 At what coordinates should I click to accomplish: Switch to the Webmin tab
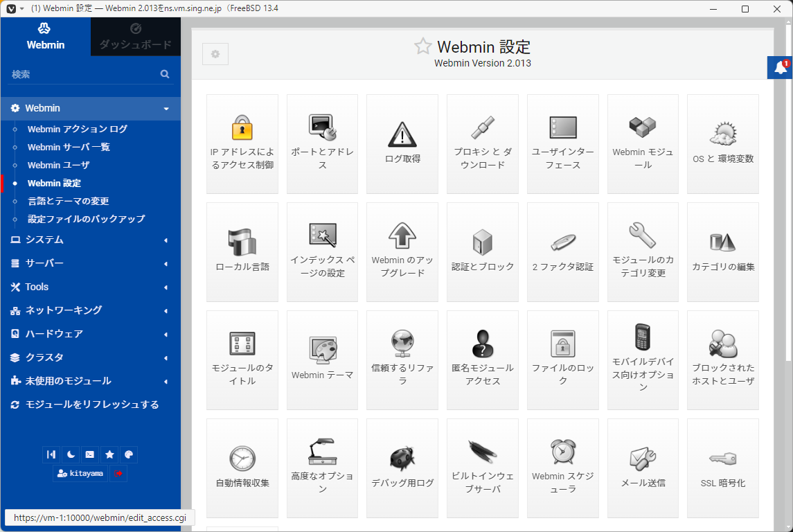pyautogui.click(x=46, y=37)
